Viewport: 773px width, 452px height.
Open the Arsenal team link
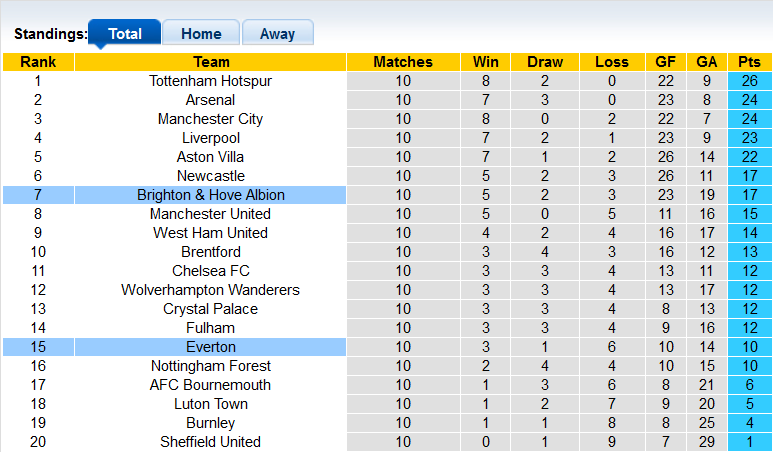click(x=210, y=100)
